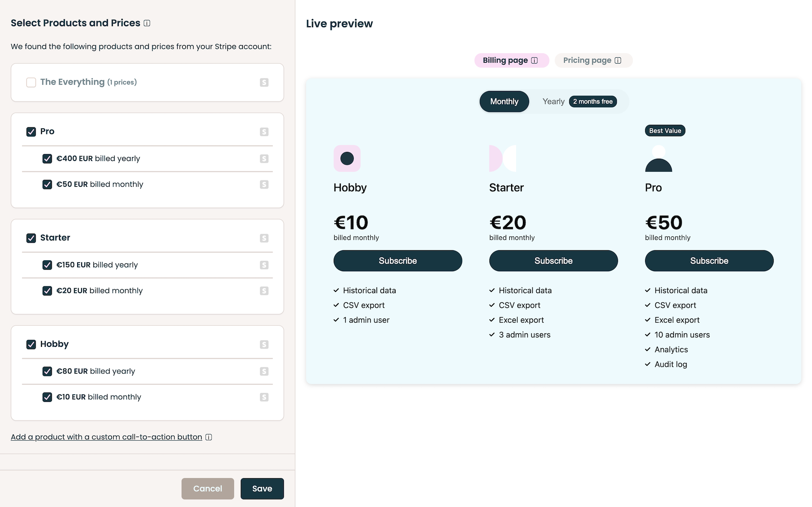This screenshot has height=507, width=812.
Task: Click the Stripe icon for €400 EUR yearly price
Action: (264, 159)
